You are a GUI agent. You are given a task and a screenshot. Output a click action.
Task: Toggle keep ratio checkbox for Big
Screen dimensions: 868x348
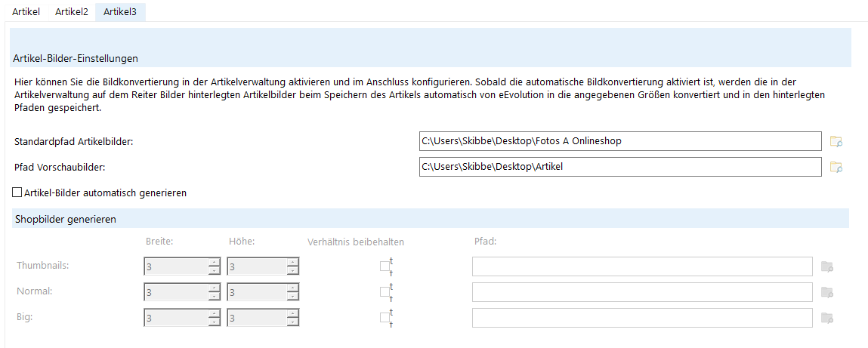[385, 317]
